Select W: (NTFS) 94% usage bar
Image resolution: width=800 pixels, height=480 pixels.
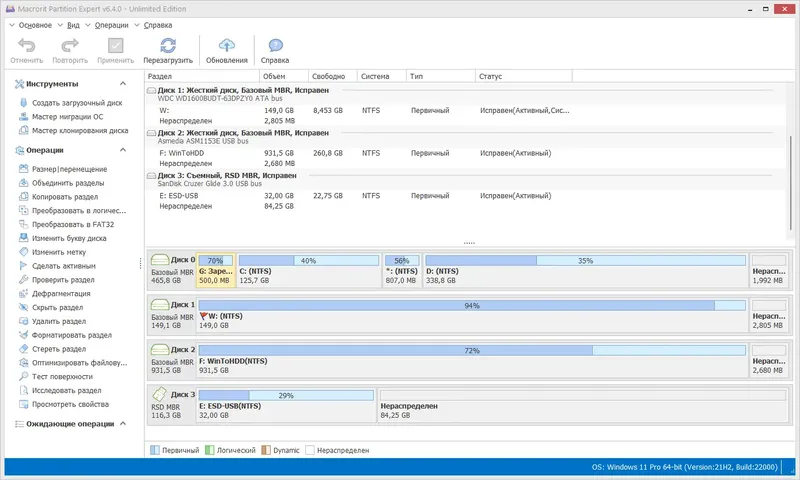pos(472,306)
